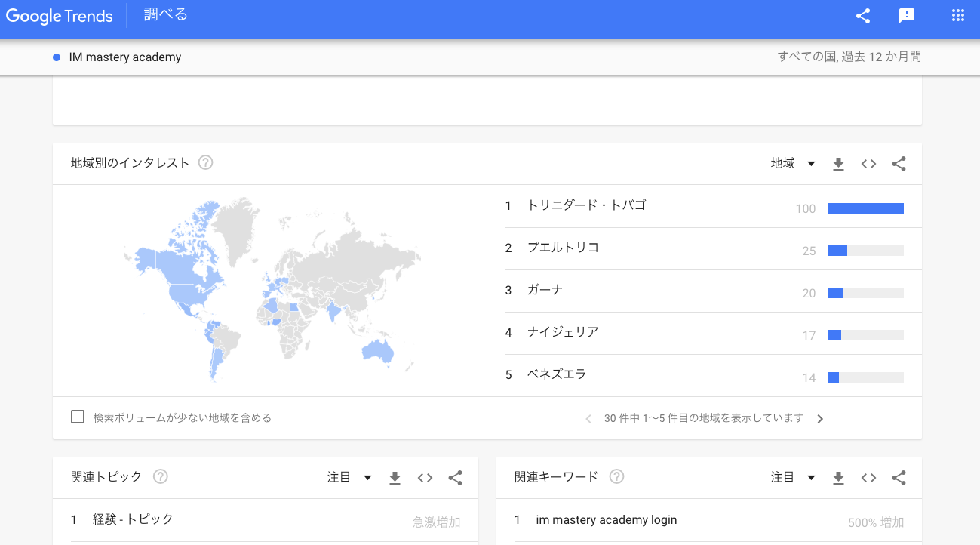Click the interest bar for ナイジェリア
The image size is (980, 545).
tap(866, 335)
